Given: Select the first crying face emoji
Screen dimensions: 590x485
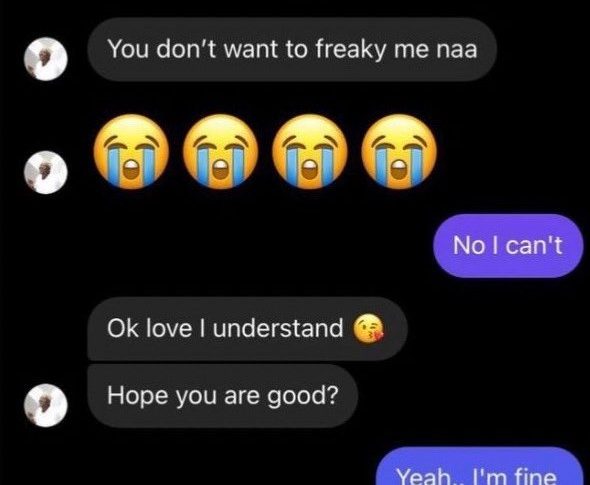Looking at the screenshot, I should click(131, 151).
